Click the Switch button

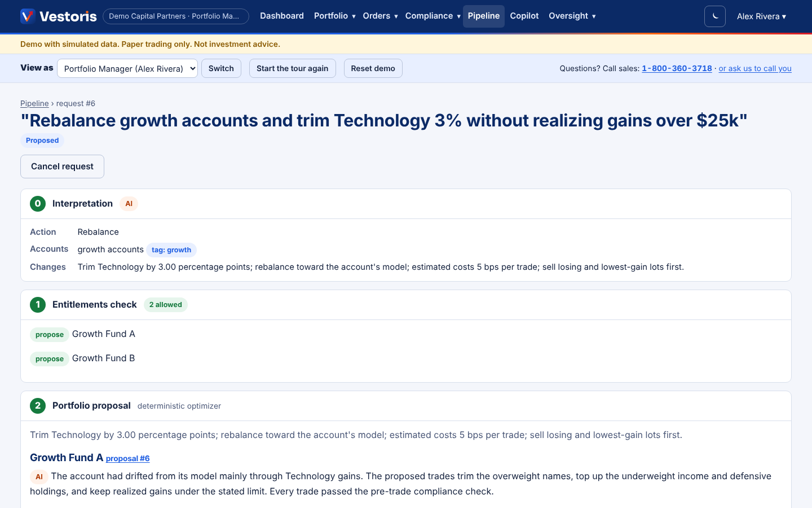(221, 68)
